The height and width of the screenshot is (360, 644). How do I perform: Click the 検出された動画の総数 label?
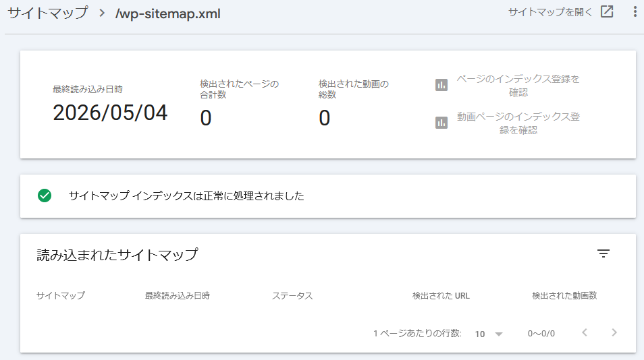pos(353,89)
